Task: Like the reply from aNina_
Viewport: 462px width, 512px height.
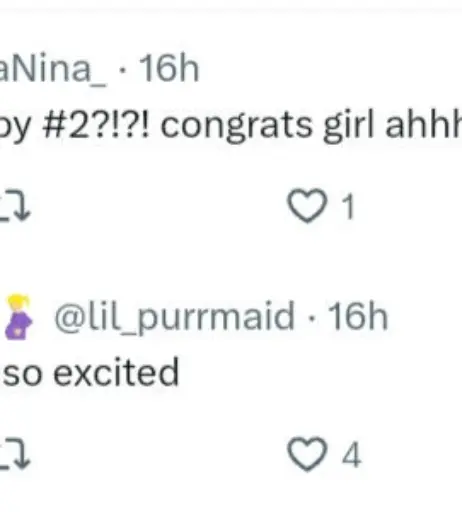Action: click(x=307, y=206)
